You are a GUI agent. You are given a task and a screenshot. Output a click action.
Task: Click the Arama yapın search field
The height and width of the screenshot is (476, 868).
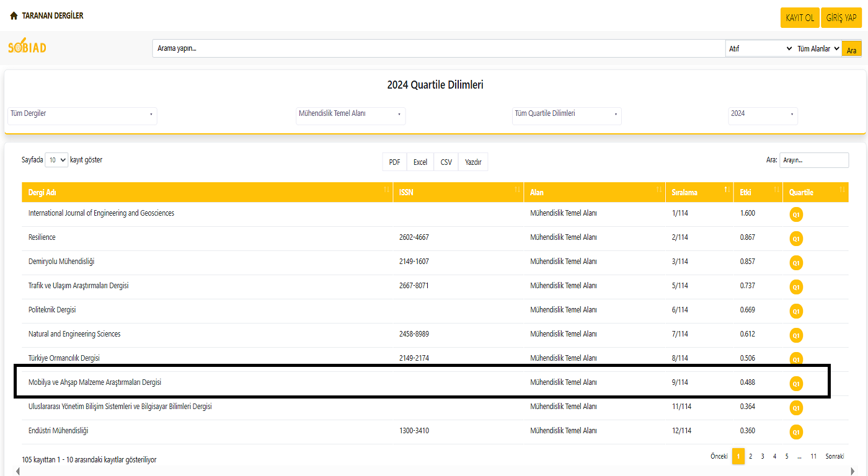click(439, 48)
